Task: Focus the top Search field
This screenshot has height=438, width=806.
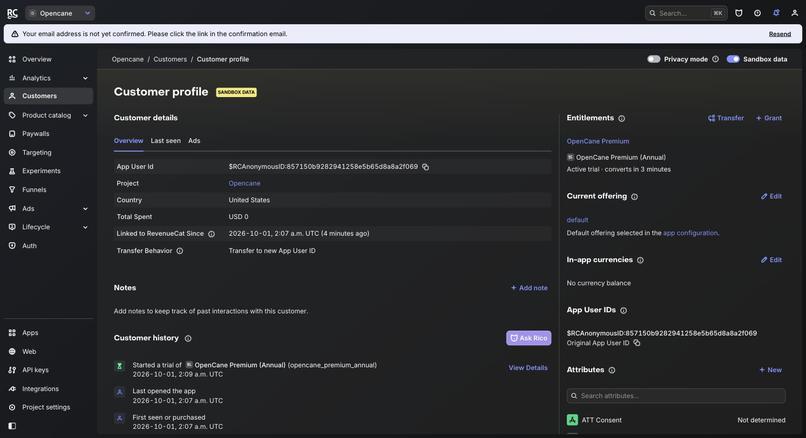Action: click(x=686, y=13)
